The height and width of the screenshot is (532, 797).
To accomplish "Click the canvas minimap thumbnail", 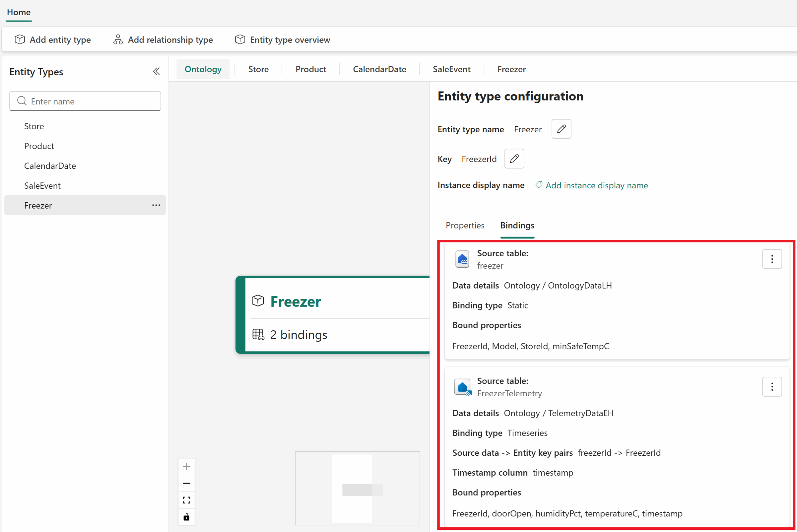I will pos(357,488).
